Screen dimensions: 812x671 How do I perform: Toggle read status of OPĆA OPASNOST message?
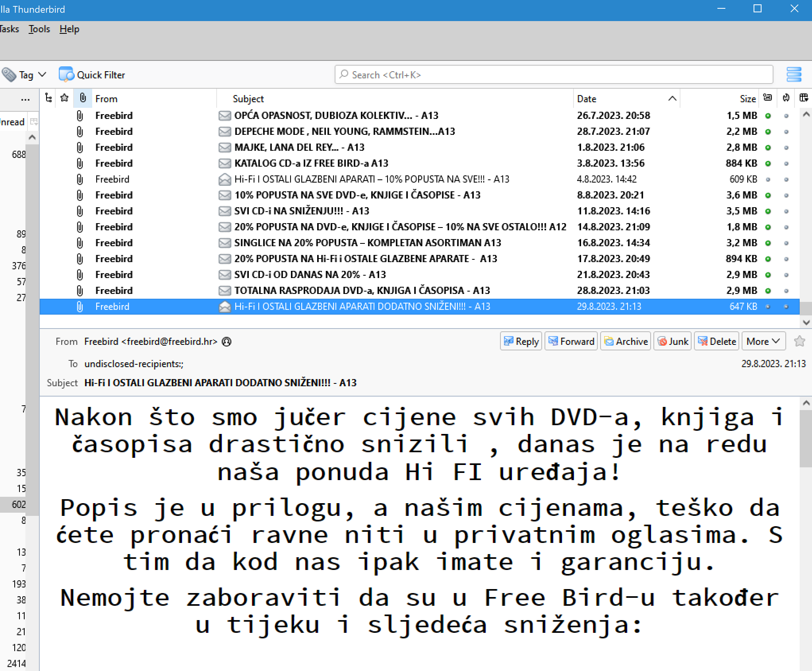point(768,116)
